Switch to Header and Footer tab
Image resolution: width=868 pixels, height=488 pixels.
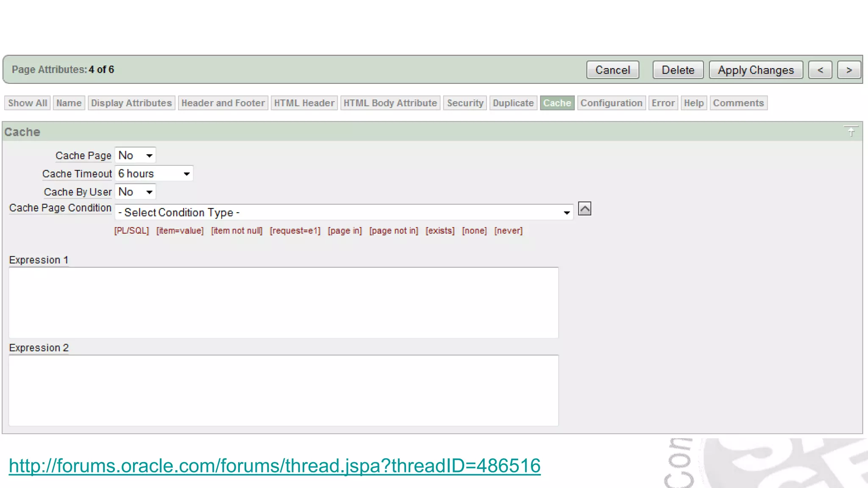coord(223,103)
